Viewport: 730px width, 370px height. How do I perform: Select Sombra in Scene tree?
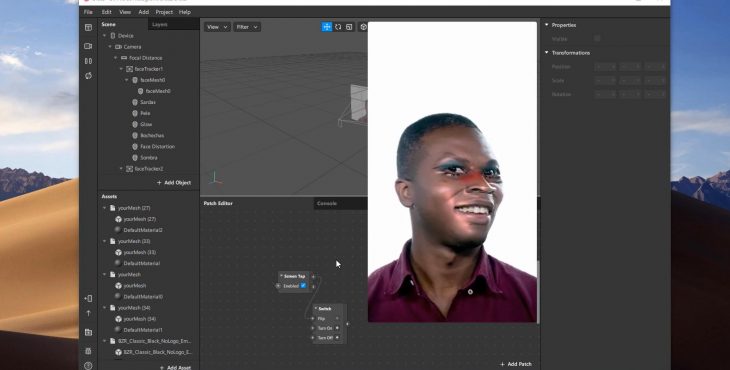149,158
